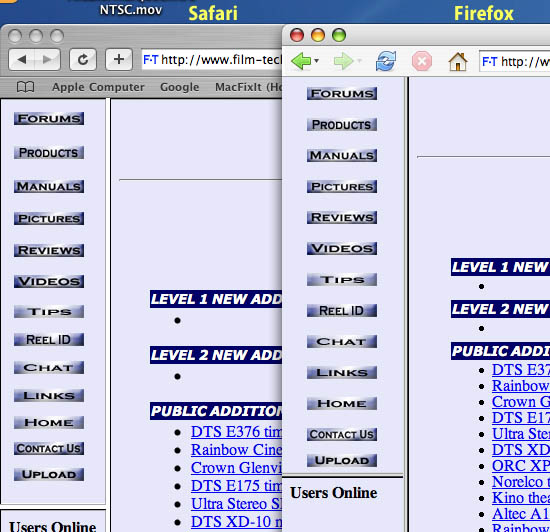Click Firefox green back arrow
This screenshot has height=532, width=550.
[x=301, y=61]
